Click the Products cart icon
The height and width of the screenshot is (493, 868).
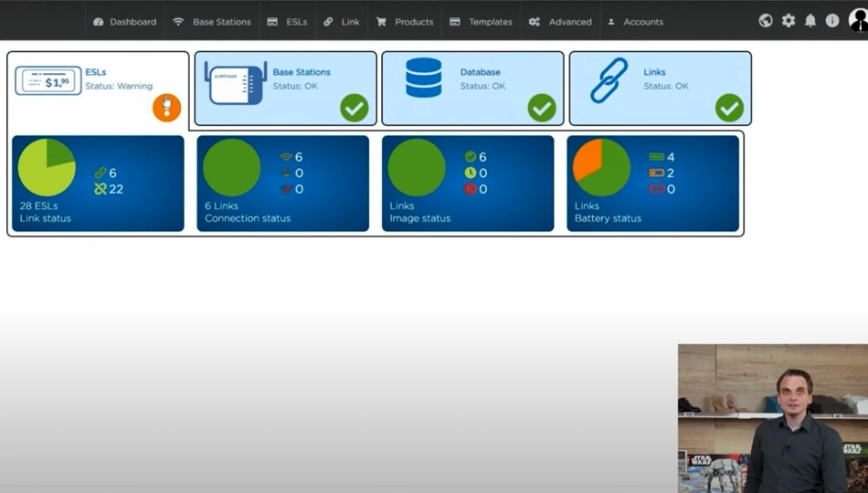(381, 22)
